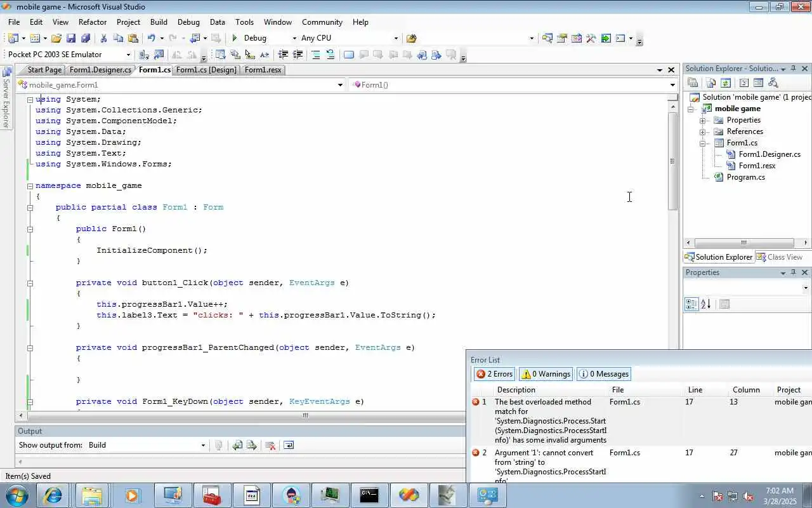Click the Open File folder icon

click(x=56, y=38)
